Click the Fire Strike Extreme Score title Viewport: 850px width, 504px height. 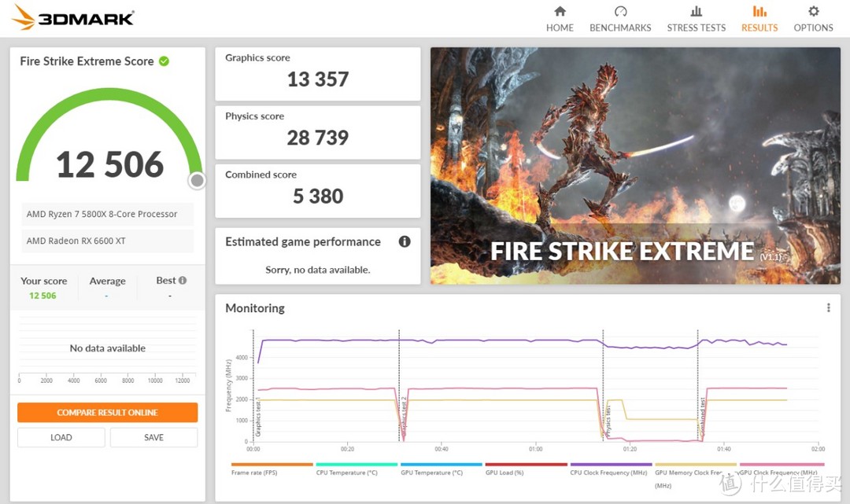click(87, 61)
